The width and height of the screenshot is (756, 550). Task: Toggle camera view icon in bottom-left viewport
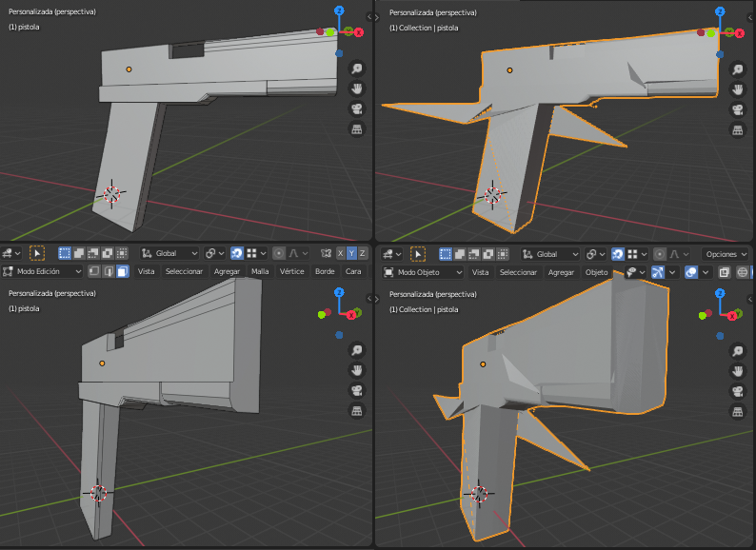pos(357,390)
